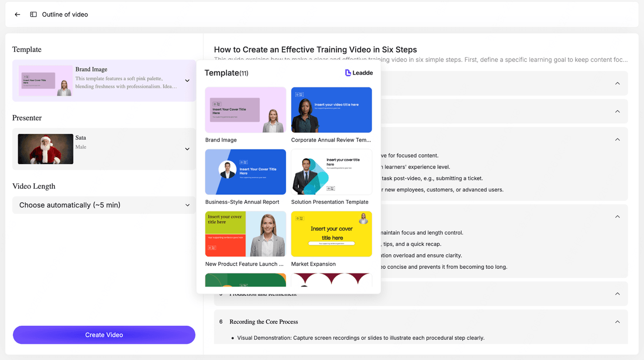The width and height of the screenshot is (644, 360).
Task: Click the back arrow icon
Action: (x=18, y=15)
